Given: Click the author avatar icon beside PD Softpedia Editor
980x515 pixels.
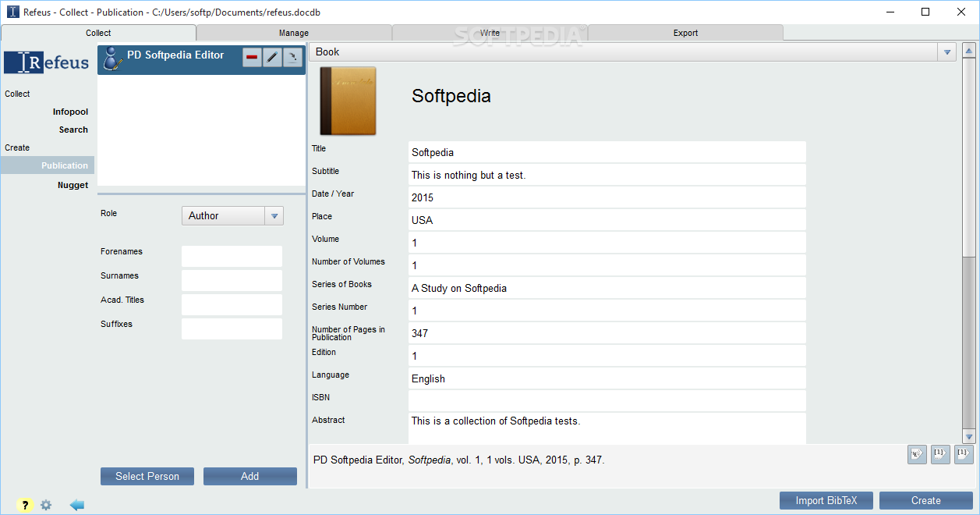Looking at the screenshot, I should point(113,59).
